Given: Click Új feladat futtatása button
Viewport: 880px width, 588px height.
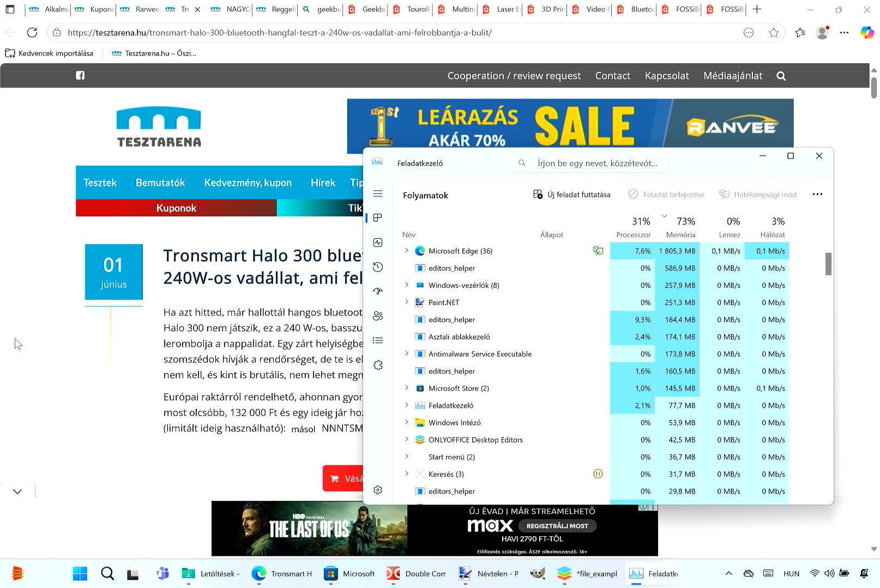Looking at the screenshot, I should pyautogui.click(x=572, y=195).
